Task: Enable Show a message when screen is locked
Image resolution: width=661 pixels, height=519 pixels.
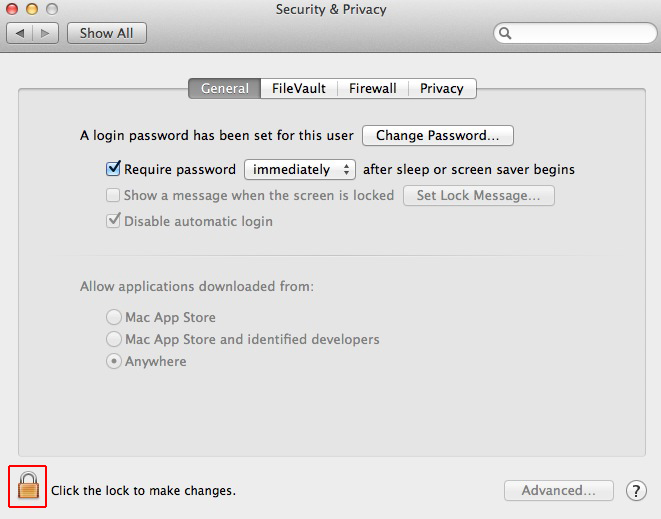Action: coord(113,195)
